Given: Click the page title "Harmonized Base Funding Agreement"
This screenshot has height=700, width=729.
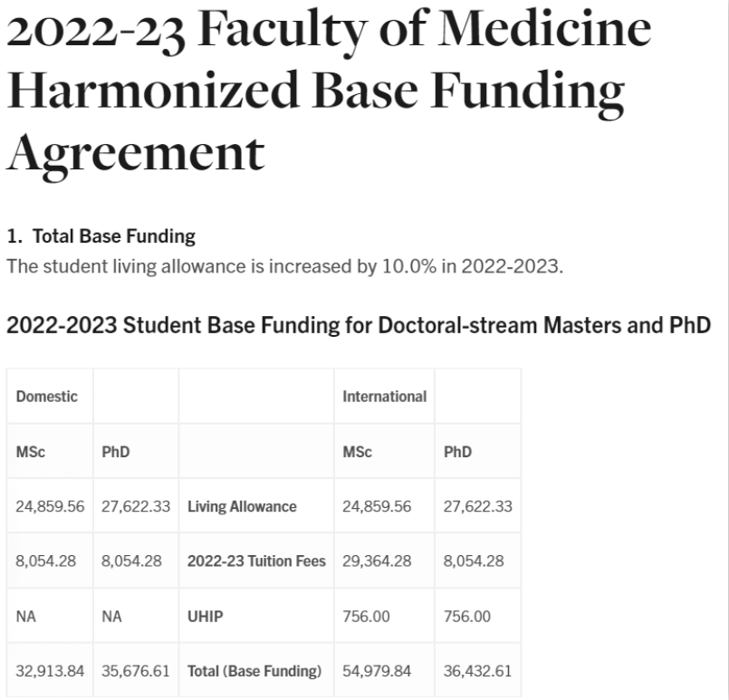Looking at the screenshot, I should (x=315, y=92).
